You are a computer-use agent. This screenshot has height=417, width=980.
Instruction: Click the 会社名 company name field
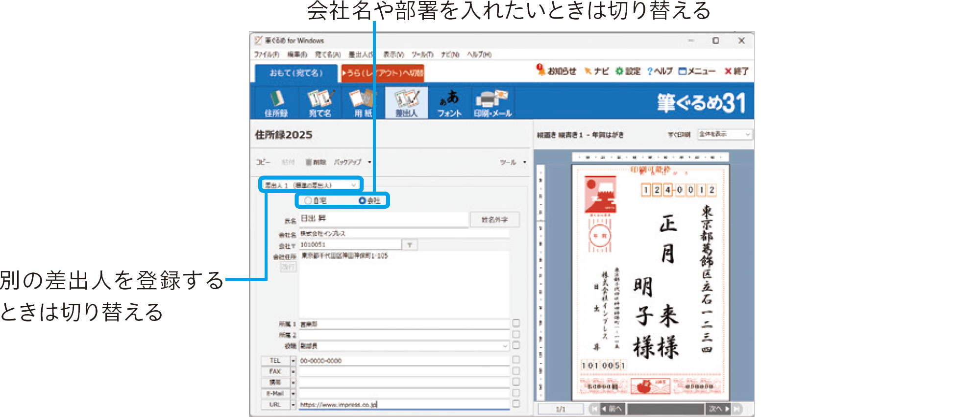404,234
